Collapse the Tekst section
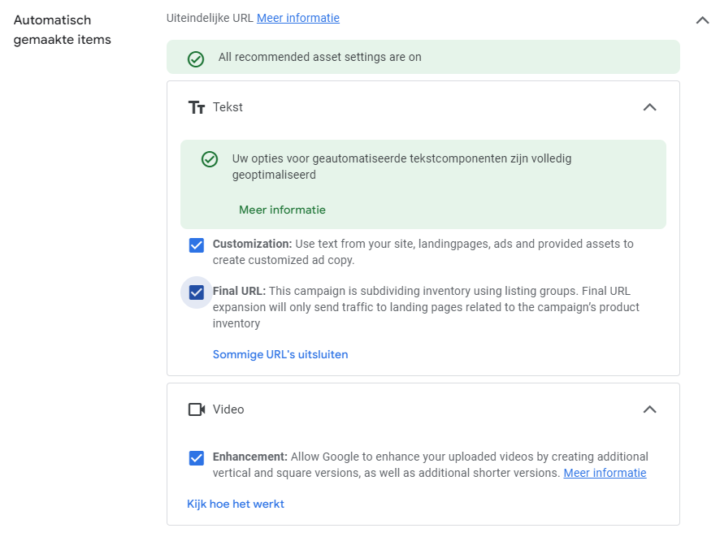Image resolution: width=720 pixels, height=537 pixels. tap(650, 107)
